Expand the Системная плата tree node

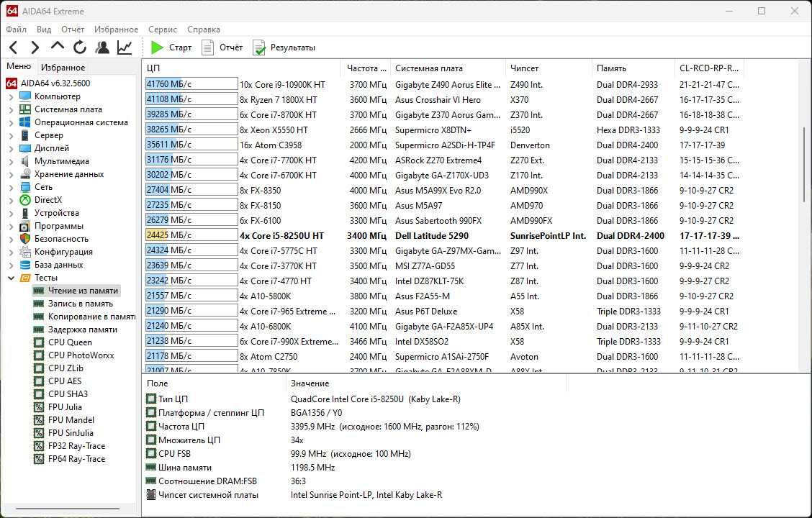12,109
